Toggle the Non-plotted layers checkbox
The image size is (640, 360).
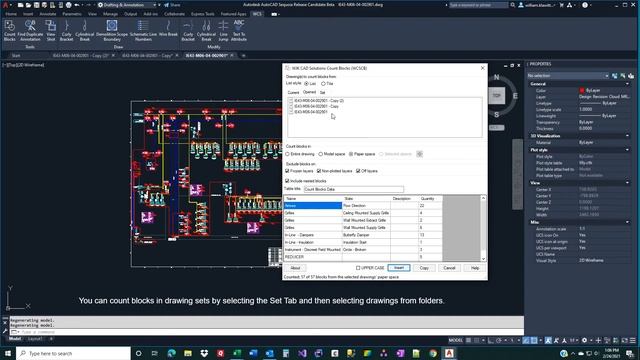click(x=319, y=171)
